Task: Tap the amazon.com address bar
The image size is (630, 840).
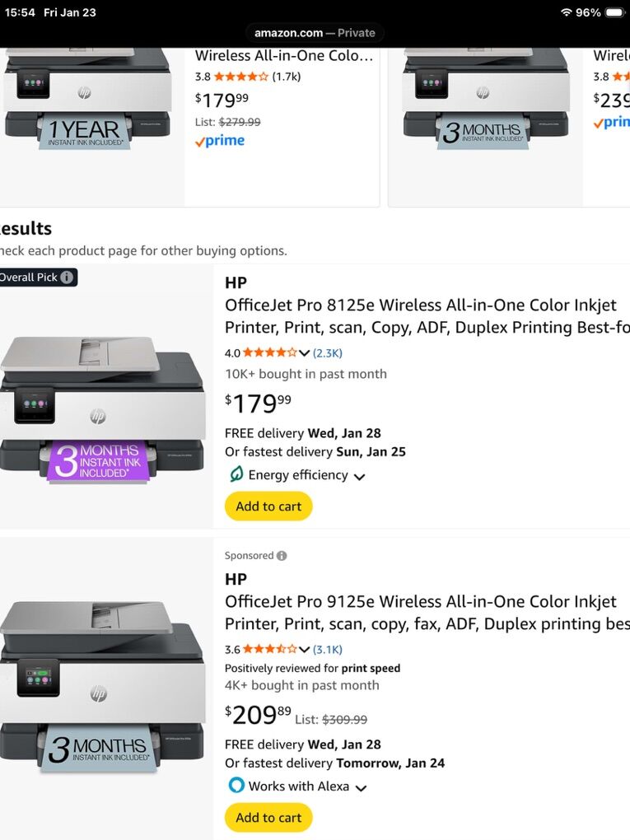Action: (x=315, y=33)
